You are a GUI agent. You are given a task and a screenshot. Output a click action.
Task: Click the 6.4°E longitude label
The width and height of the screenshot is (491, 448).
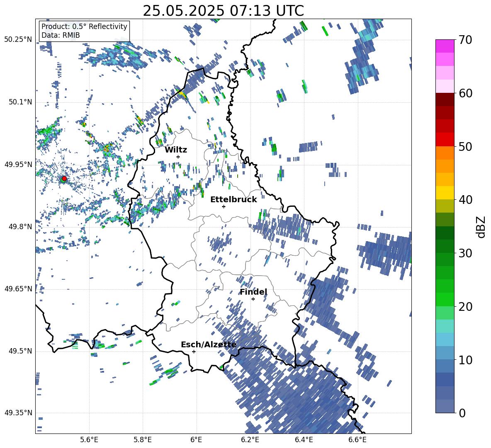[304, 440]
